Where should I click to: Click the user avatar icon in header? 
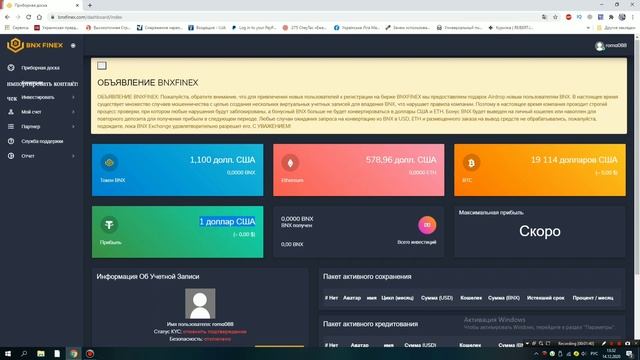click(x=599, y=46)
